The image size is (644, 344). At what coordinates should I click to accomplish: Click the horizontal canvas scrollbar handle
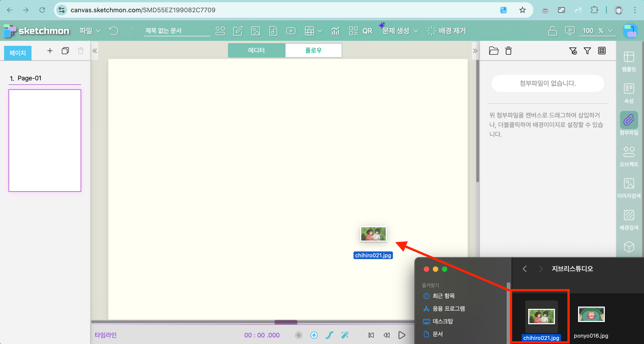pyautogui.click(x=286, y=322)
